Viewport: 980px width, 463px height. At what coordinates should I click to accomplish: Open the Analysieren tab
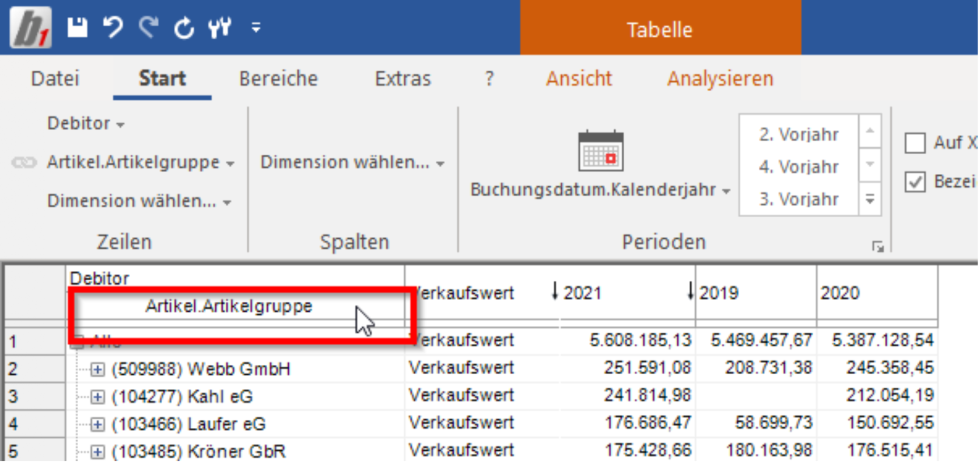click(720, 78)
